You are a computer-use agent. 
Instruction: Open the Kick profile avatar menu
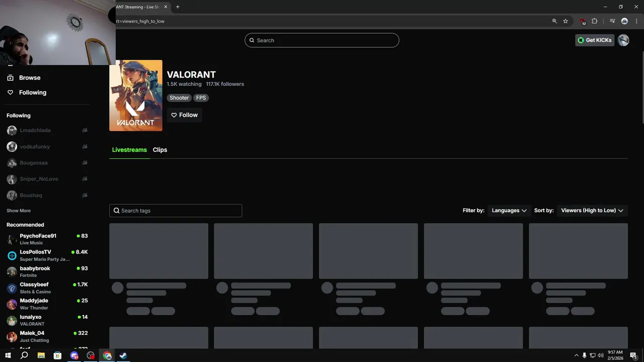tap(623, 40)
